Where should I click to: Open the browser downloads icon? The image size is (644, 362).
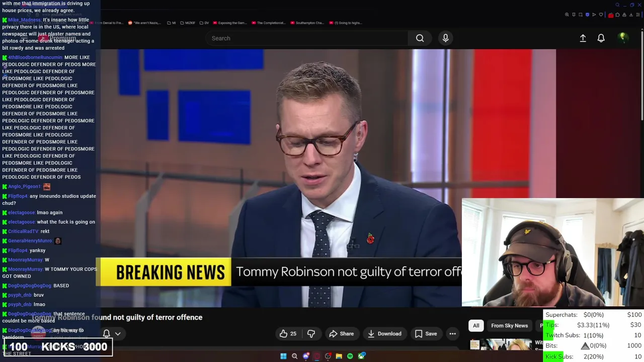(x=631, y=15)
